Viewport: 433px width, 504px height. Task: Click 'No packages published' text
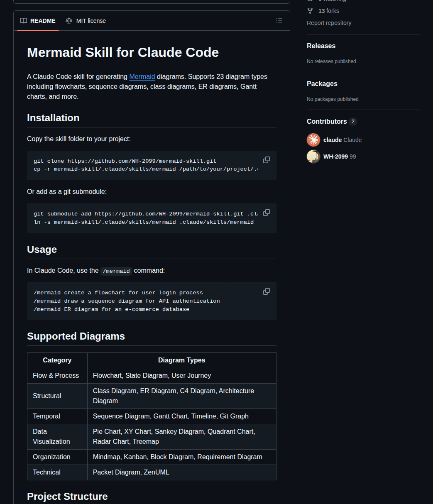[x=333, y=99]
